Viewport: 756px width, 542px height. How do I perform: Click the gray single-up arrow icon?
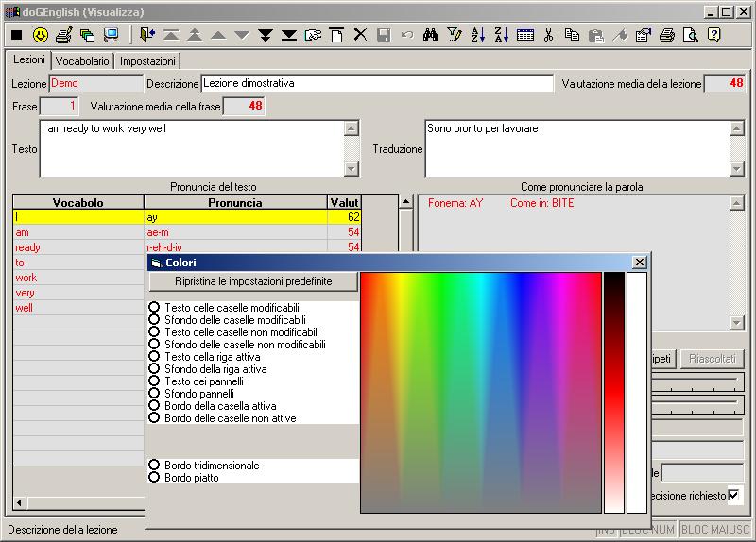(x=218, y=35)
